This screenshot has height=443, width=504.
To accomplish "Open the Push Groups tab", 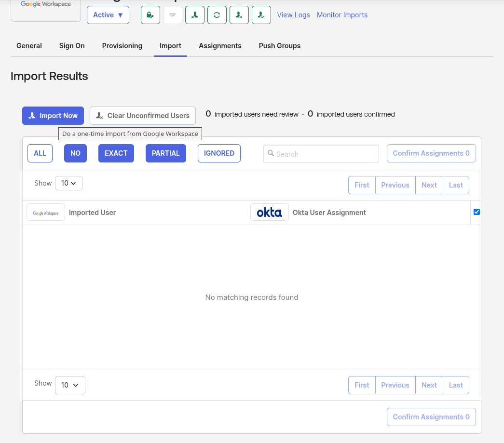I will point(279,46).
